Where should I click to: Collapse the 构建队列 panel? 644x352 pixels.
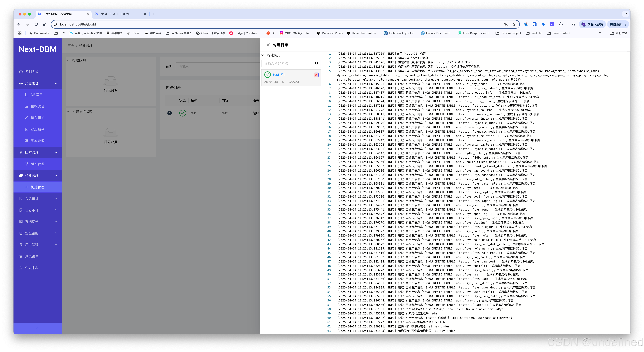pos(68,60)
